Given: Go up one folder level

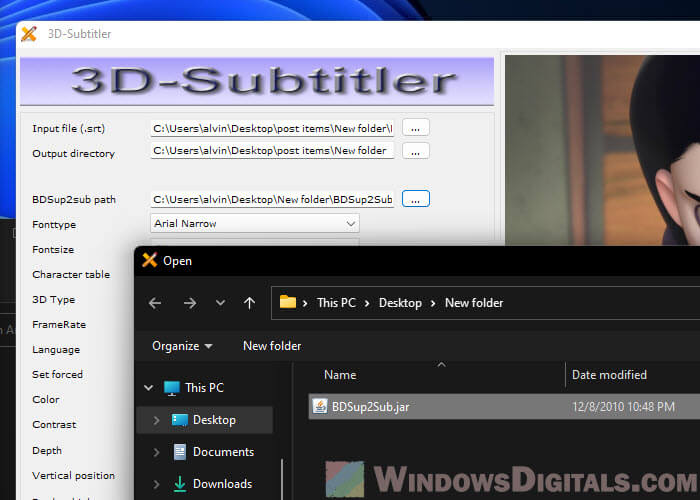Looking at the screenshot, I should [250, 303].
